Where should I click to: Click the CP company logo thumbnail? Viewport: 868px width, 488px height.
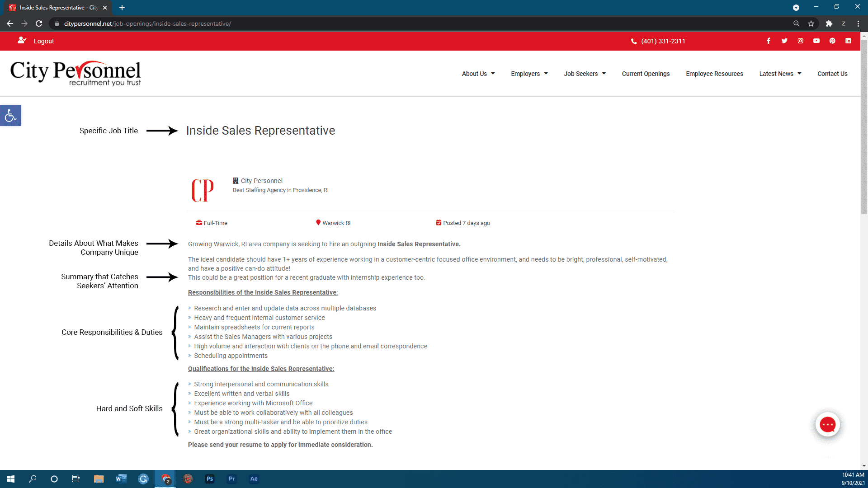point(203,190)
